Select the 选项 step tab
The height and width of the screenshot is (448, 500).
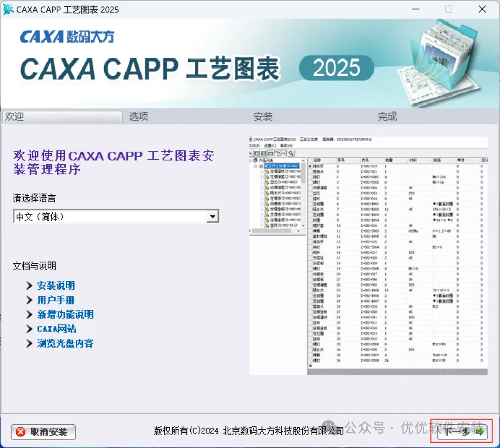coord(139,116)
